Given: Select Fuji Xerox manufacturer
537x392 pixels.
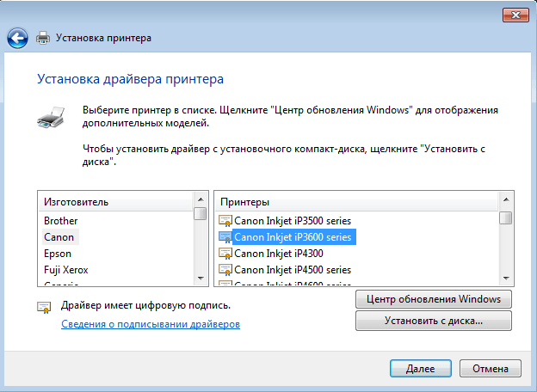Looking at the screenshot, I should coord(66,270).
